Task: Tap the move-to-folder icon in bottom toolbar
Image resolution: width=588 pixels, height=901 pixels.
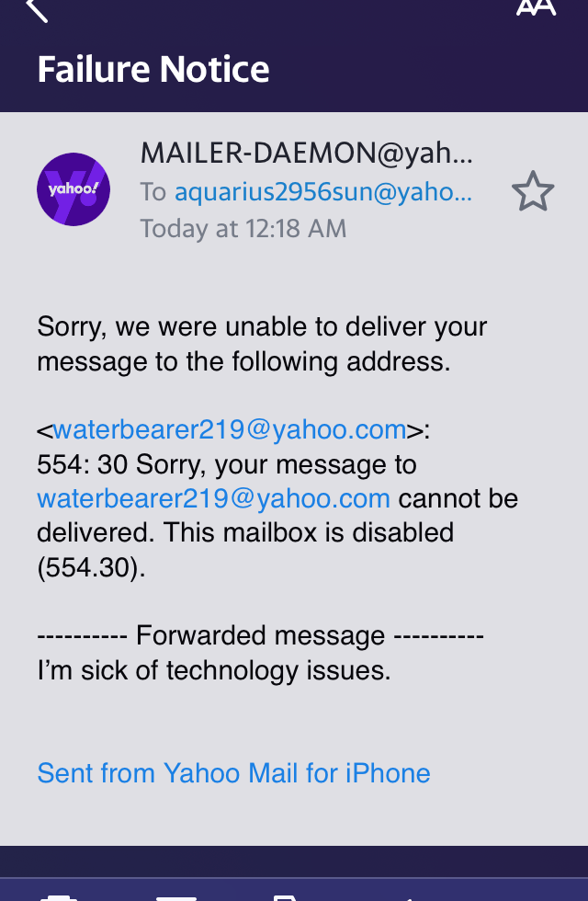Action: pos(285,895)
